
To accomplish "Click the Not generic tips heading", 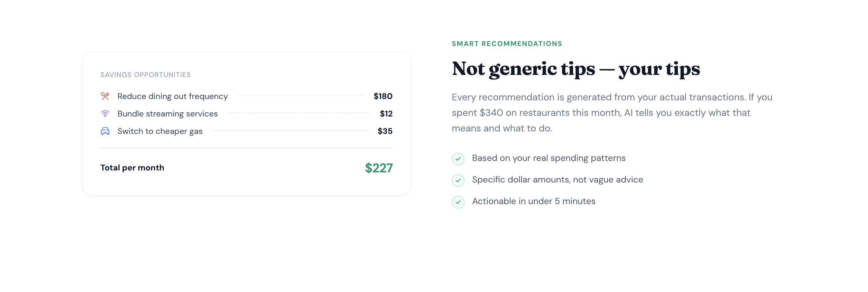I will pyautogui.click(x=575, y=69).
